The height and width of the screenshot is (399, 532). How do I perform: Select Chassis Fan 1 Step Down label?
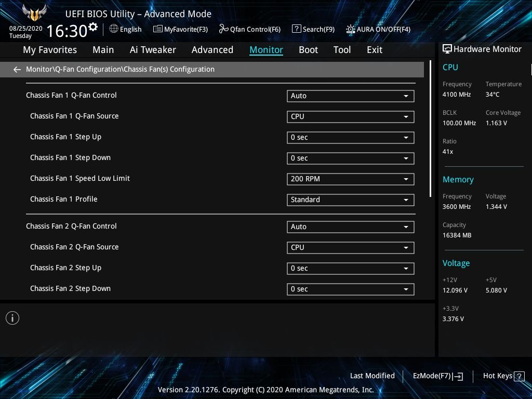(70, 158)
